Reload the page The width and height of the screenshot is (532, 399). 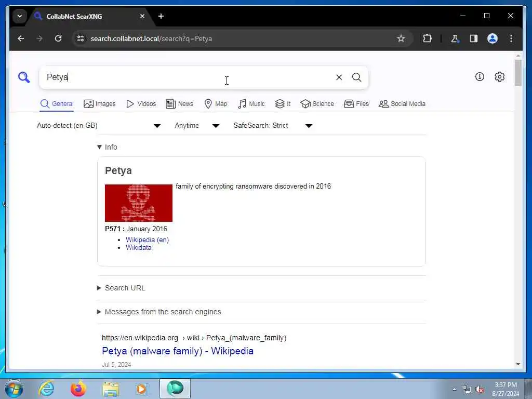point(58,38)
